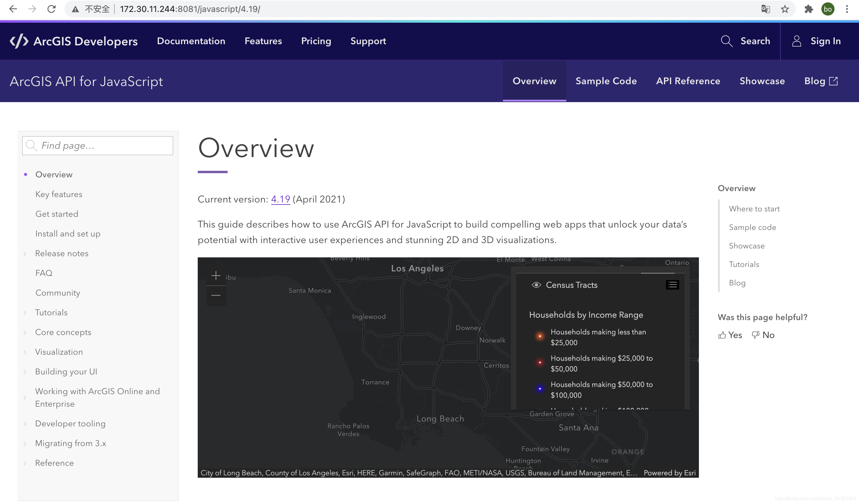Zoom out the map with minus button
This screenshot has width=859, height=504.
click(x=216, y=295)
